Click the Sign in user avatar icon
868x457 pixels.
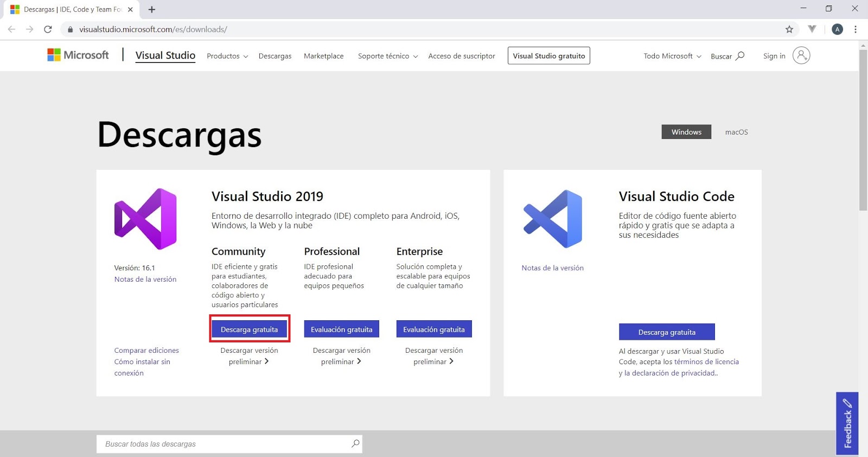point(801,55)
